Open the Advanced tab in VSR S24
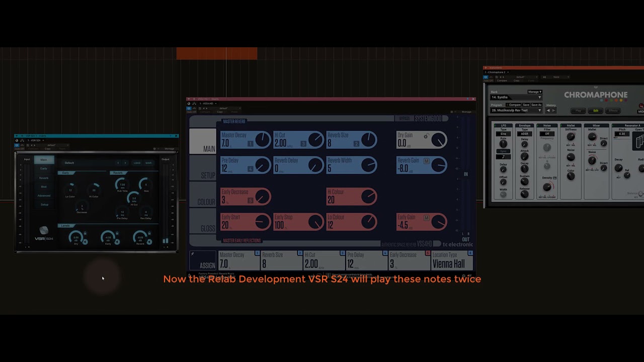The height and width of the screenshot is (362, 644). coord(44,196)
